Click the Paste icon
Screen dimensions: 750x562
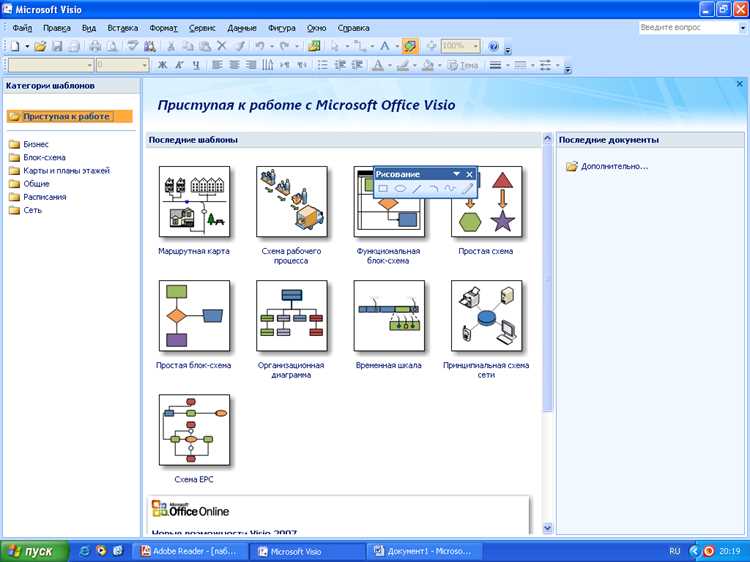pos(205,46)
